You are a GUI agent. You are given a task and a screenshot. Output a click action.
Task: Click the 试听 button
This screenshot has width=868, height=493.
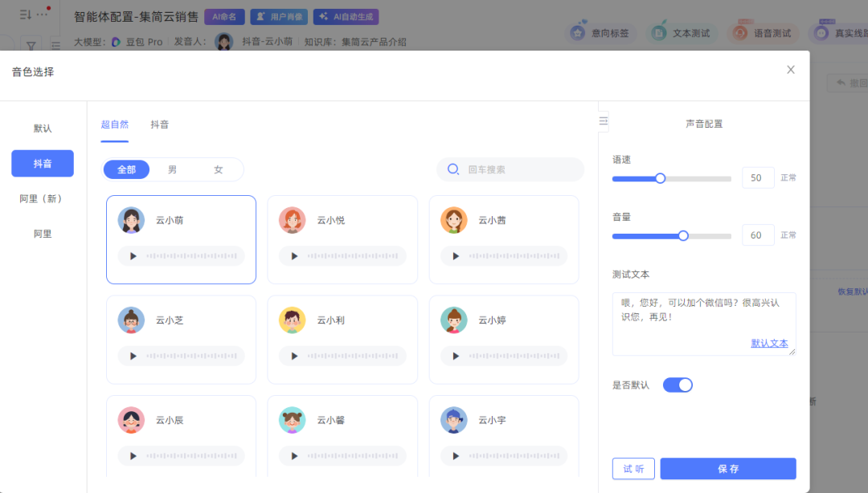click(633, 469)
